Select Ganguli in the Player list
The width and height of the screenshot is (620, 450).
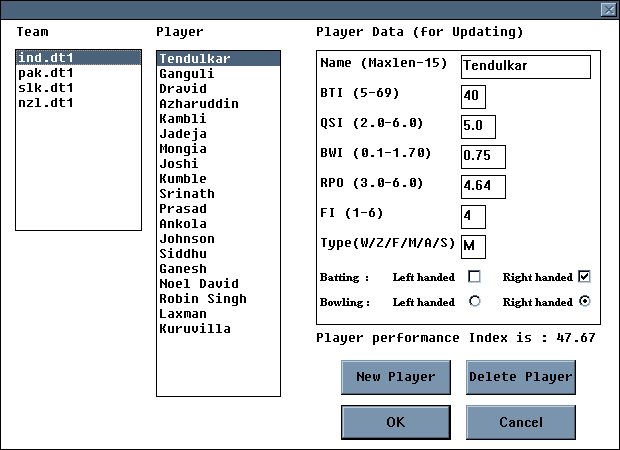pos(186,74)
